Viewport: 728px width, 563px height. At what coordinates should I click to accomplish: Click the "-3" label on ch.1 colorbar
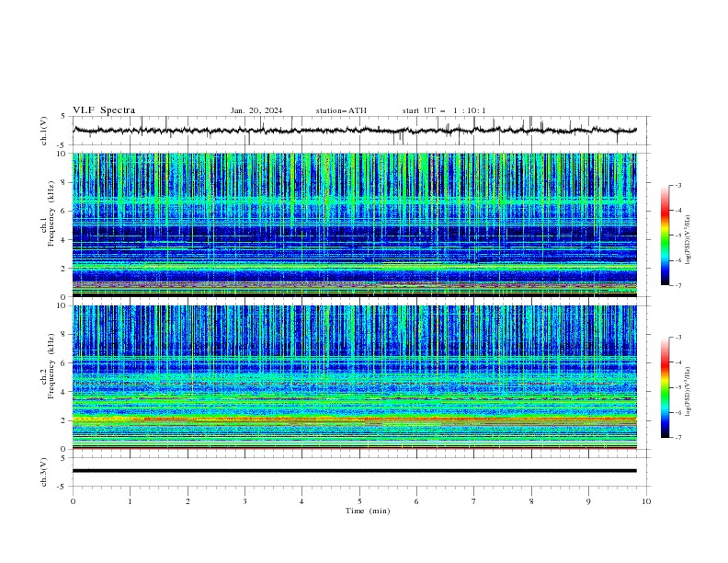[x=678, y=185]
